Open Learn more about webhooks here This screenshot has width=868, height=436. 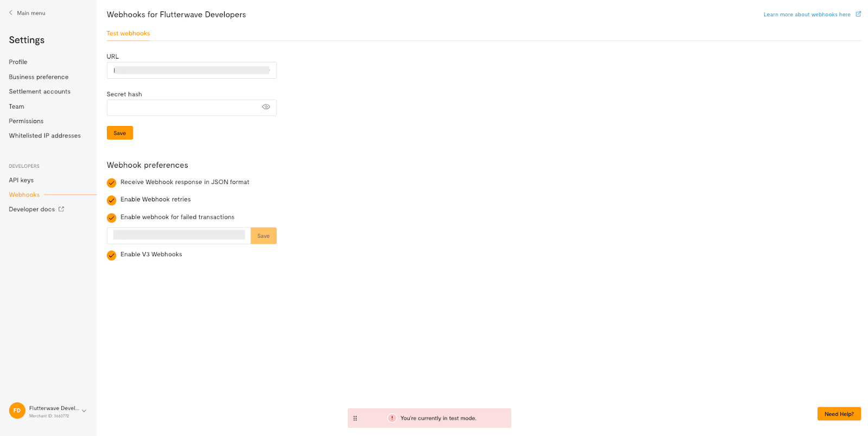pos(807,15)
